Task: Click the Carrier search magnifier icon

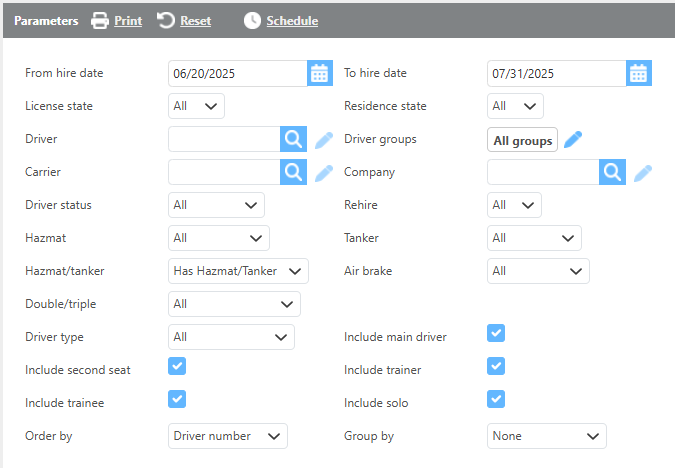Action: [x=292, y=173]
